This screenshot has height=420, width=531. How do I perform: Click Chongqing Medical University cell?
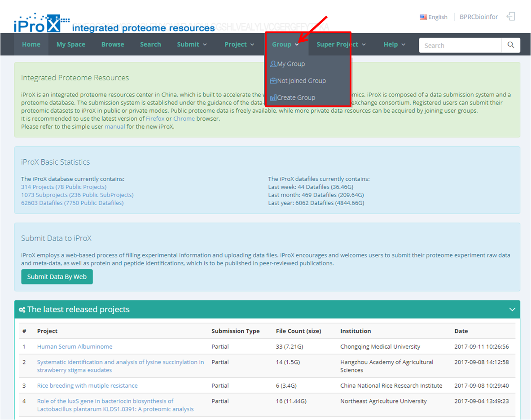tap(380, 346)
